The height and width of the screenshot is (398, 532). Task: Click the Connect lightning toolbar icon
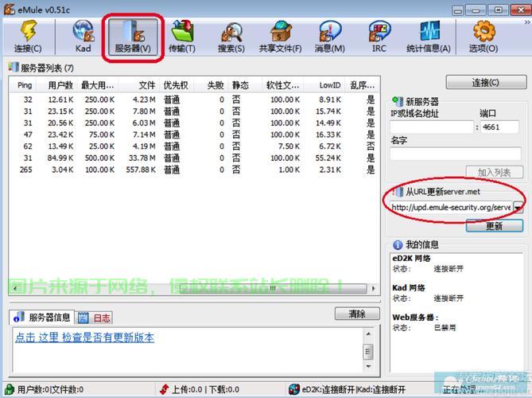(x=29, y=37)
